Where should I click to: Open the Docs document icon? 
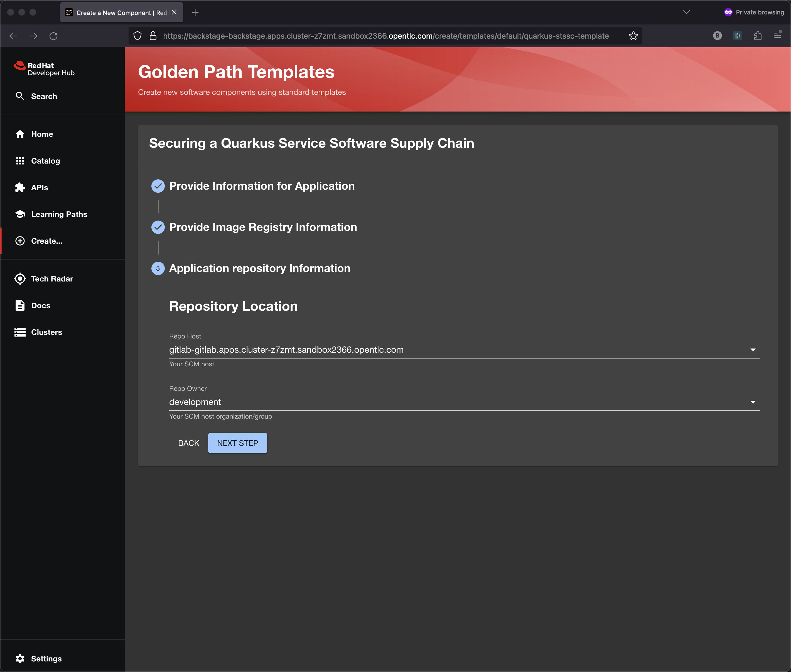tap(20, 305)
